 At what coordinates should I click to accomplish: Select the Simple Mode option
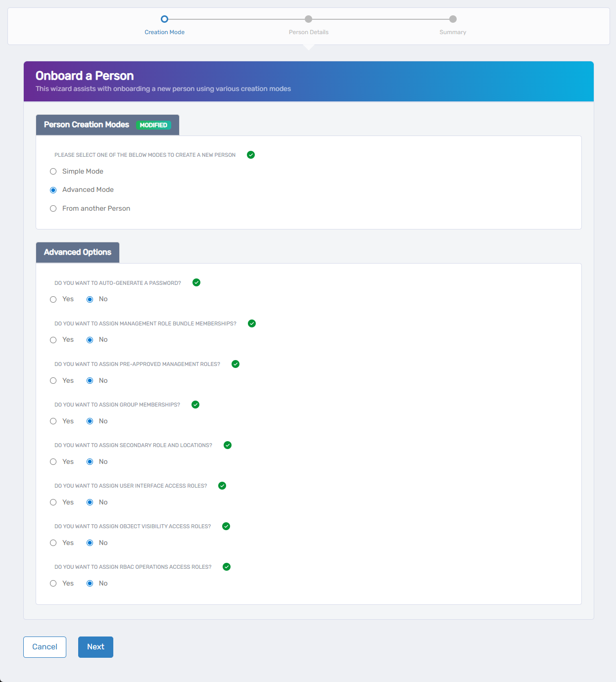(x=53, y=171)
